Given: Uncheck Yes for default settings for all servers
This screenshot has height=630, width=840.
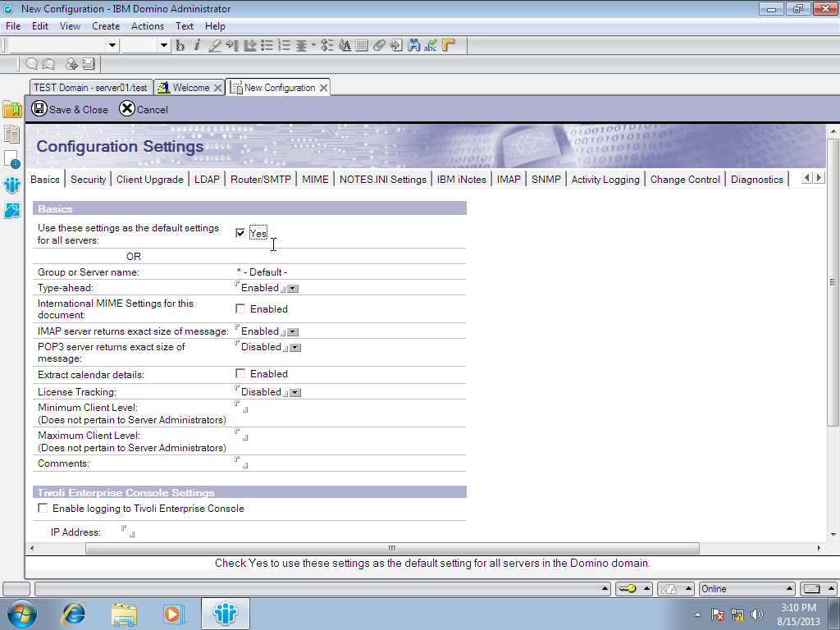Looking at the screenshot, I should pyautogui.click(x=240, y=233).
